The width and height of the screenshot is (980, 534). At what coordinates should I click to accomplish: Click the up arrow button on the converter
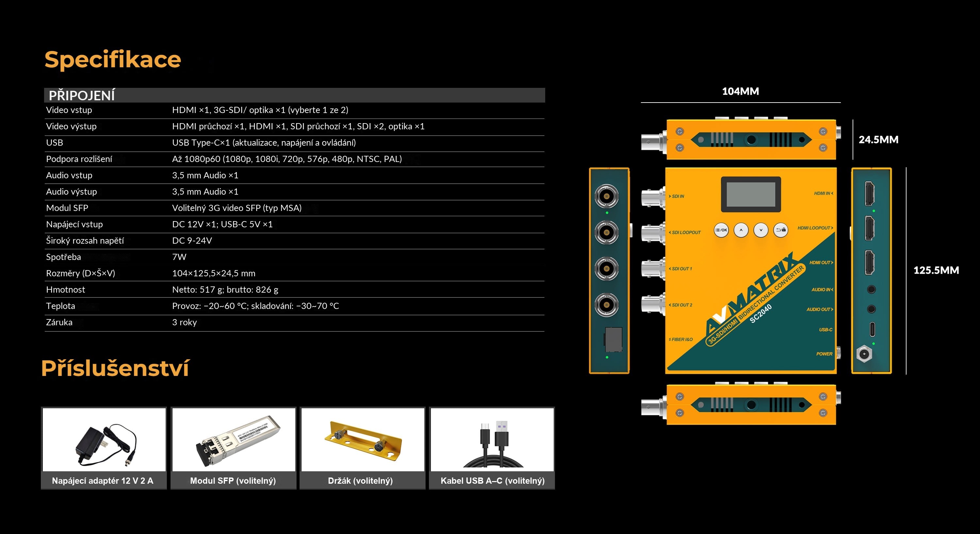pyautogui.click(x=741, y=230)
